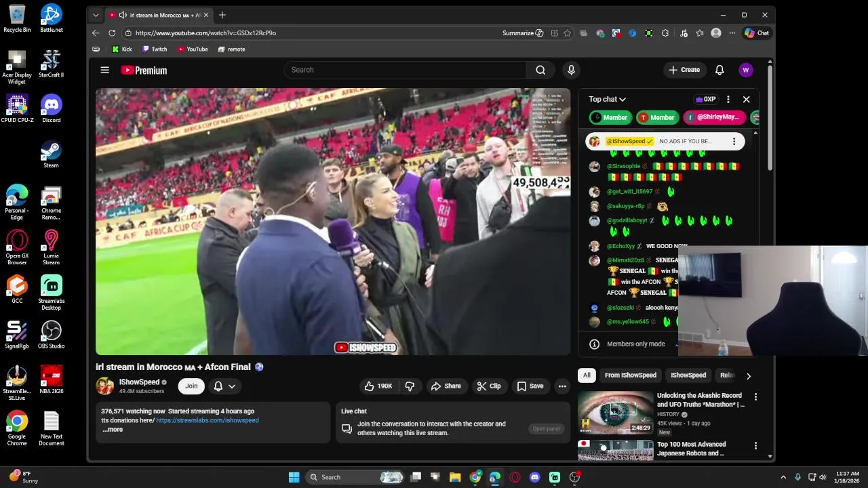Click the YouTube search input field
This screenshot has width=868, height=488.
point(406,70)
